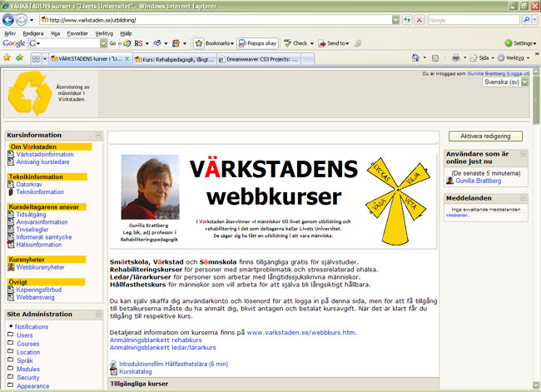Open the Arkiv menu
Viewport: 541px width, 392px height.
(x=10, y=33)
